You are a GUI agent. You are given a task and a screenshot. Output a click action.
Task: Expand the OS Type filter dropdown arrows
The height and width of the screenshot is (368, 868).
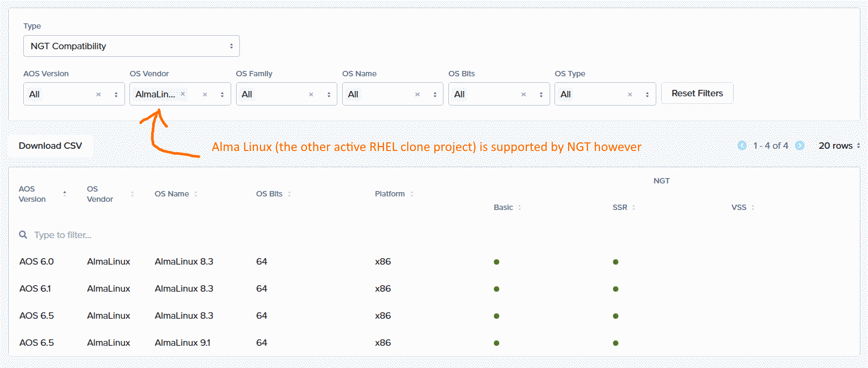(x=647, y=94)
